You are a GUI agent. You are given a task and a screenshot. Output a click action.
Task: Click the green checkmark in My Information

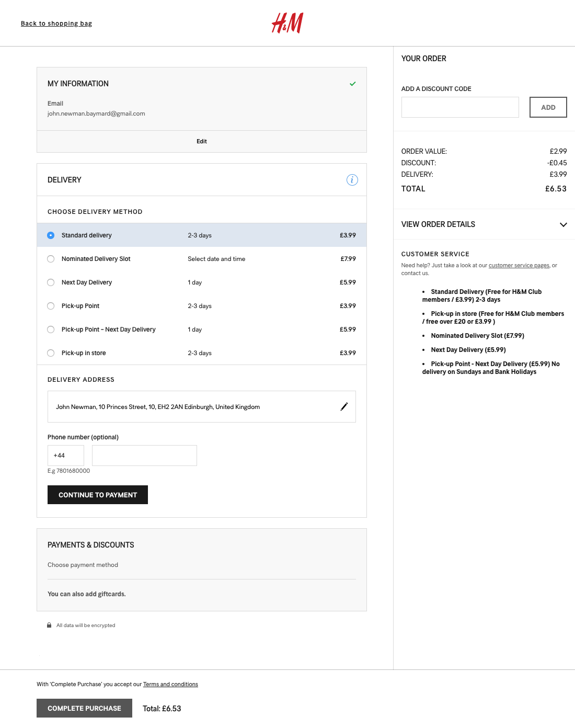pyautogui.click(x=353, y=84)
